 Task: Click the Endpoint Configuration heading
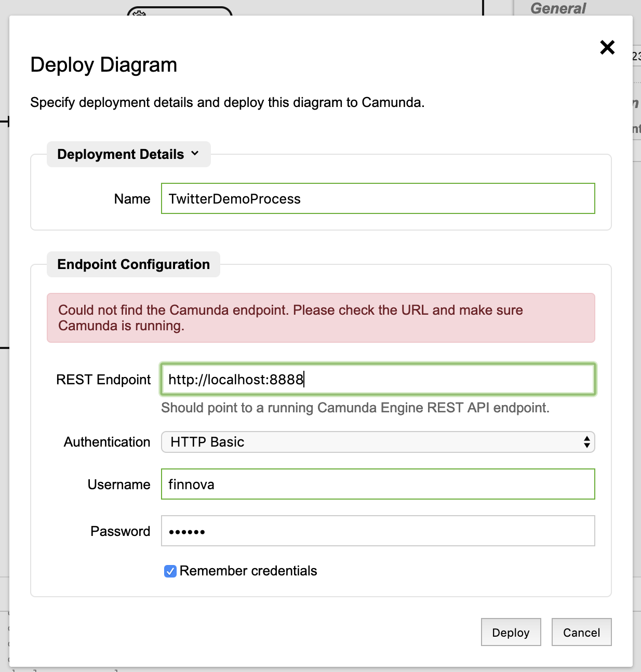[x=133, y=264]
